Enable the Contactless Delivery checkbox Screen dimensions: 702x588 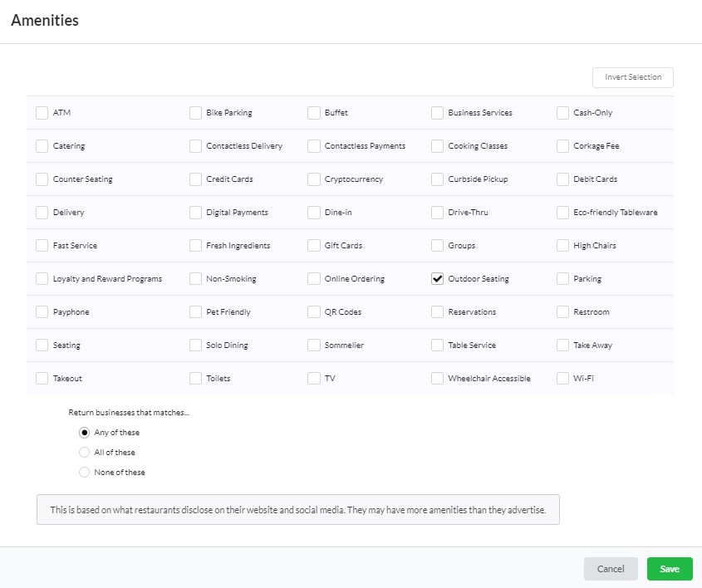click(196, 146)
